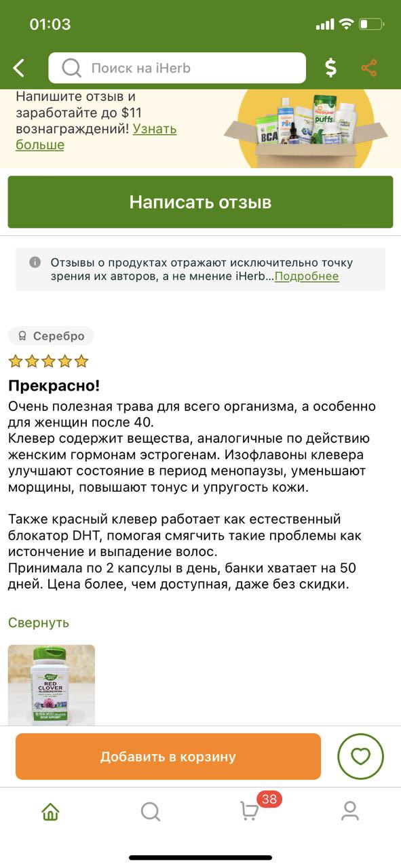Collapse the review with Свернуть
This screenshot has width=401, height=868.
click(39, 623)
